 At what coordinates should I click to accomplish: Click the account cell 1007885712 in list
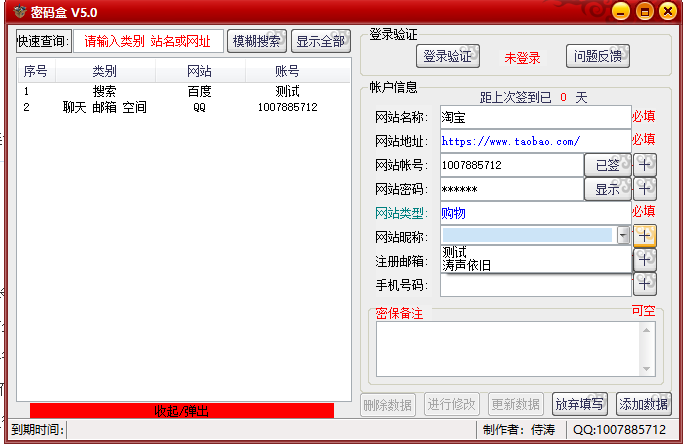287,107
